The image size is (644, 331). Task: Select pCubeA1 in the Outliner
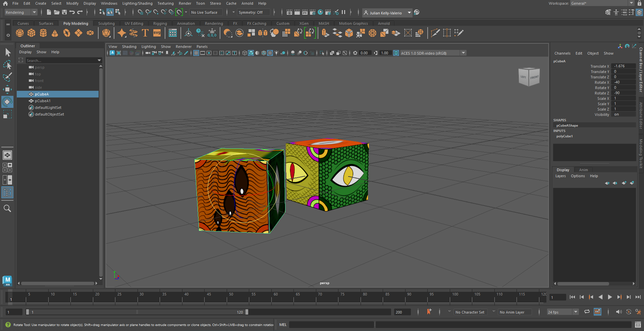pyautogui.click(x=43, y=101)
